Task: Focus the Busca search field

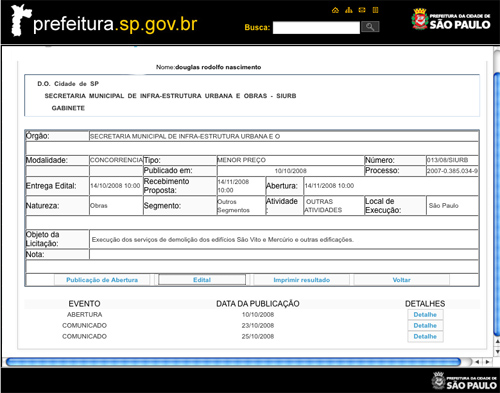Action: 316,27
